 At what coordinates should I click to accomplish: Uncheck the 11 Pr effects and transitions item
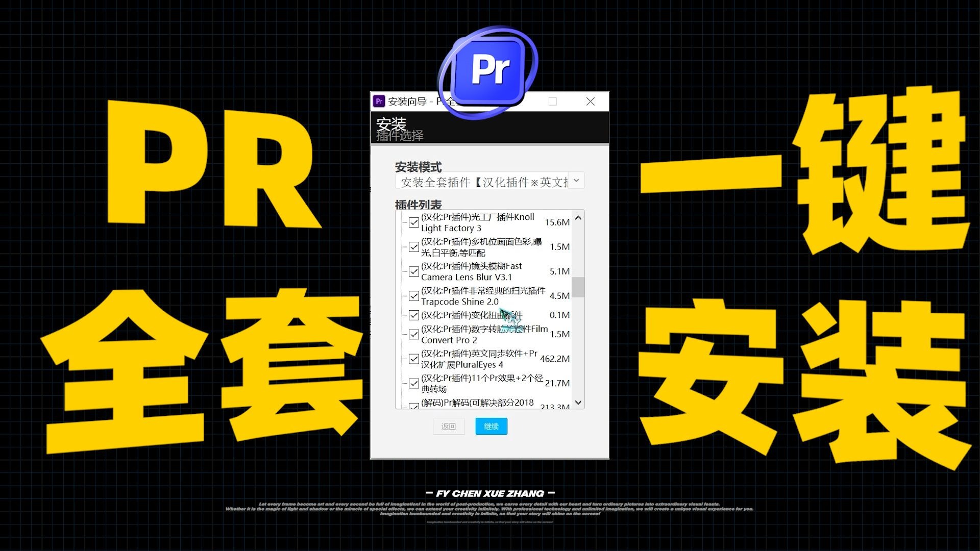[x=414, y=384]
